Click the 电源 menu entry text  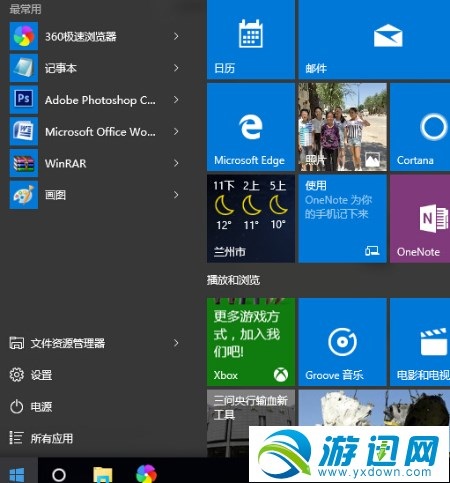coord(41,407)
